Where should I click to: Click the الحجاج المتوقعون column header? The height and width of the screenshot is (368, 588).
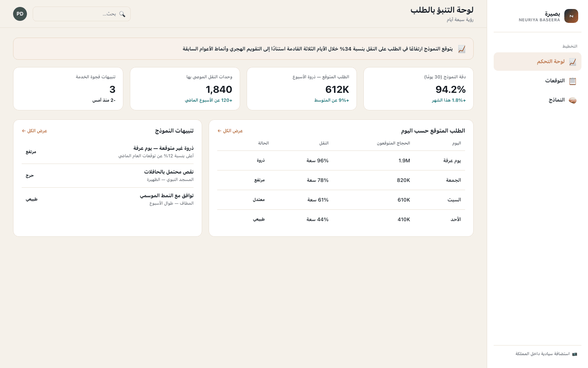[394, 143]
